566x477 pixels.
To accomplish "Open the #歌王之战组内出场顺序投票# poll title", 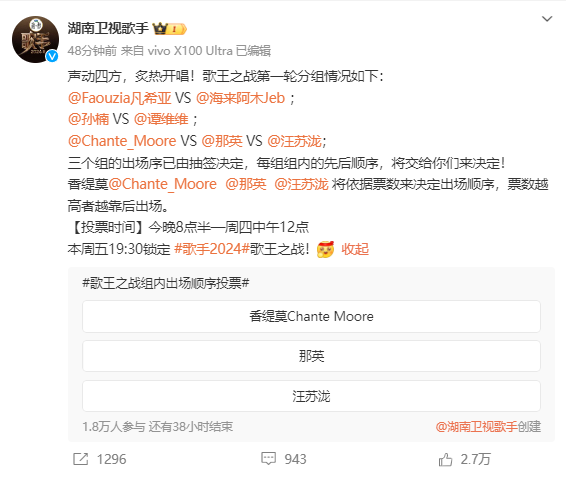I will pyautogui.click(x=166, y=283).
